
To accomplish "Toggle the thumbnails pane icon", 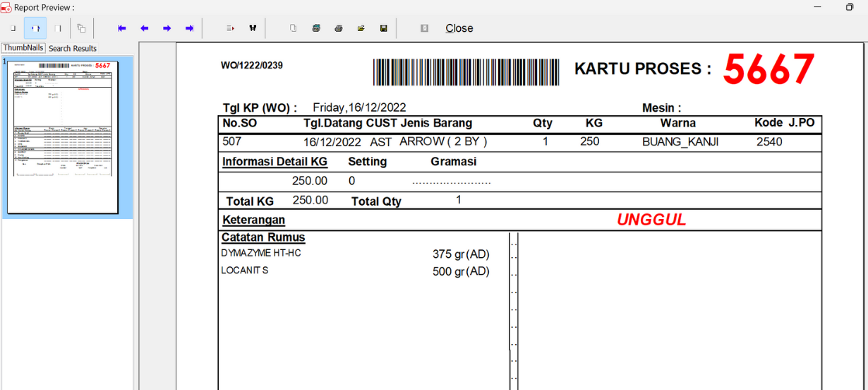I will point(81,28).
